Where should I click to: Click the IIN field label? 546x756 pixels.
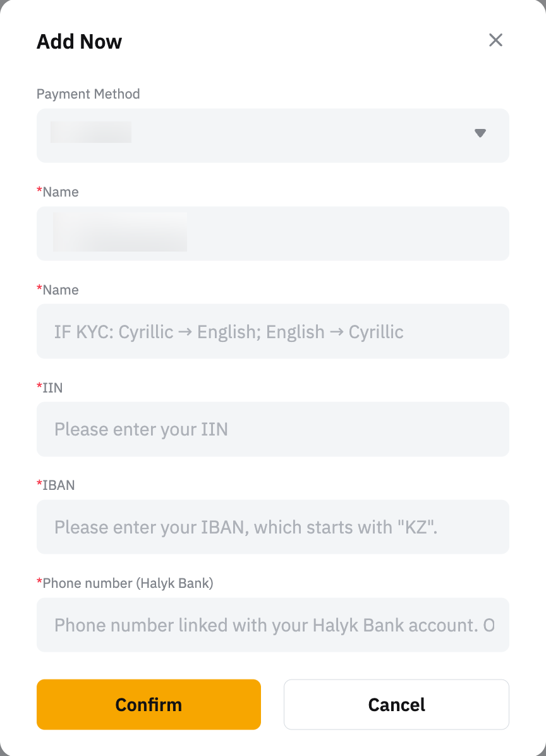click(52, 387)
